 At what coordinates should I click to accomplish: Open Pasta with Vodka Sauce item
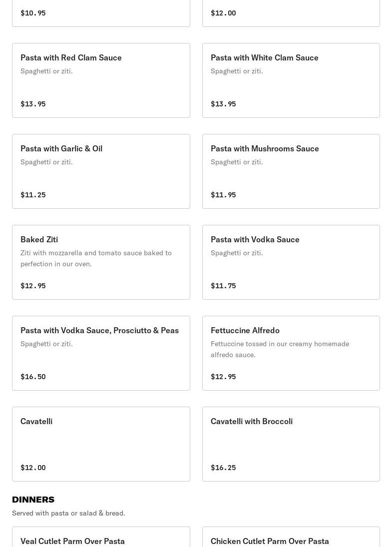point(291,262)
